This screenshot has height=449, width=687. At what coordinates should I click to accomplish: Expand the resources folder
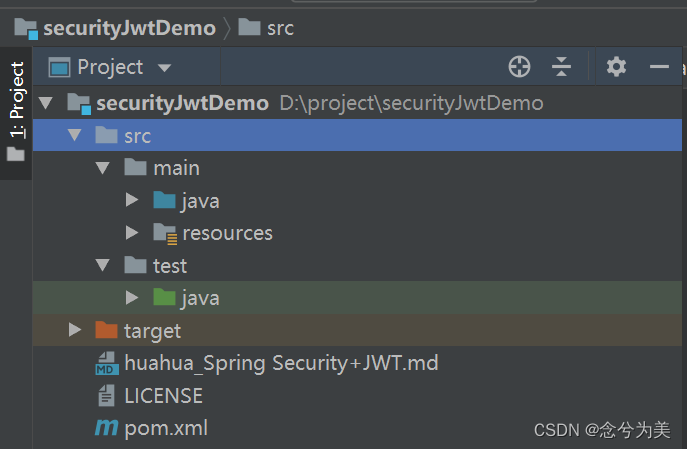click(131, 233)
